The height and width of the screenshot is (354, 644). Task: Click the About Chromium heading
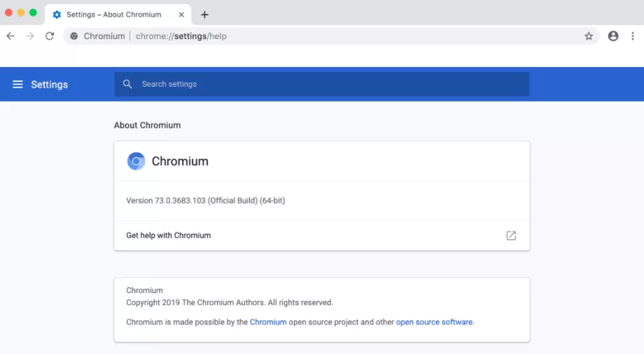[147, 125]
